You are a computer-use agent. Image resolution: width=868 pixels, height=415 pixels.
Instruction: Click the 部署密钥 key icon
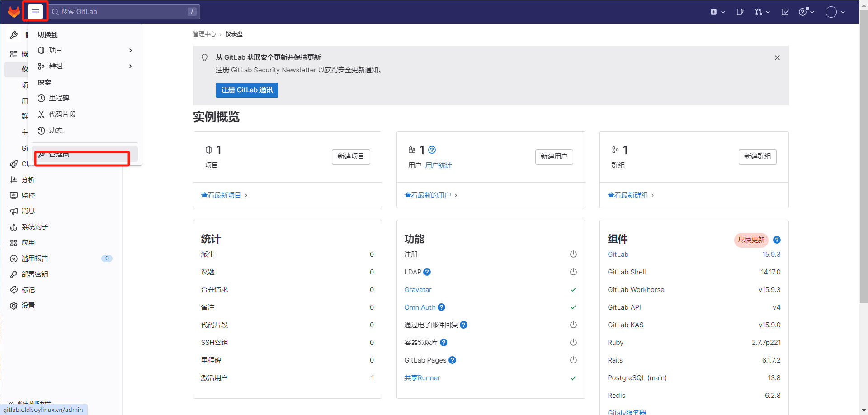coord(14,274)
